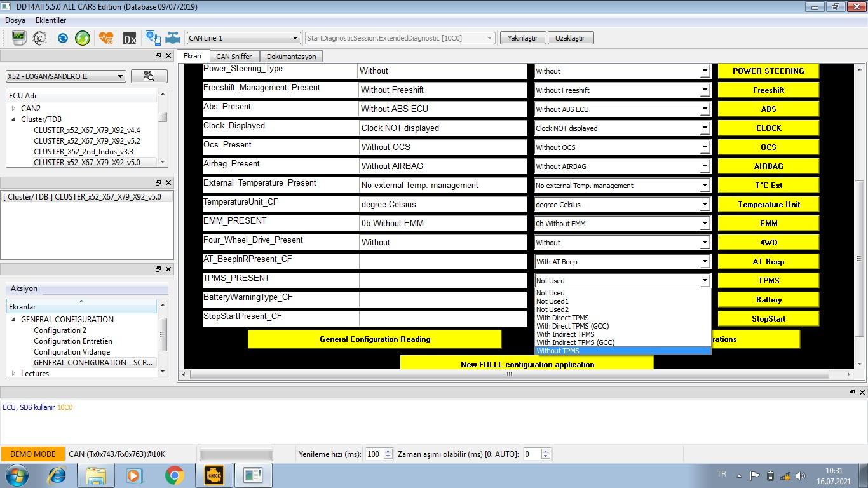Click the blue gear with hand icon
This screenshot has height=488, width=868.
tap(153, 38)
